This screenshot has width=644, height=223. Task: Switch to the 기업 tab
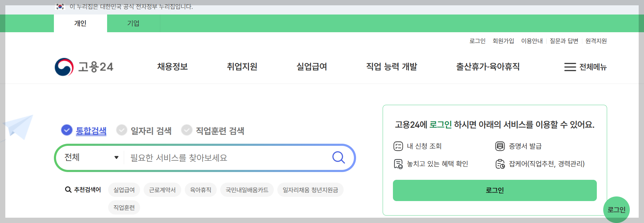[133, 23]
